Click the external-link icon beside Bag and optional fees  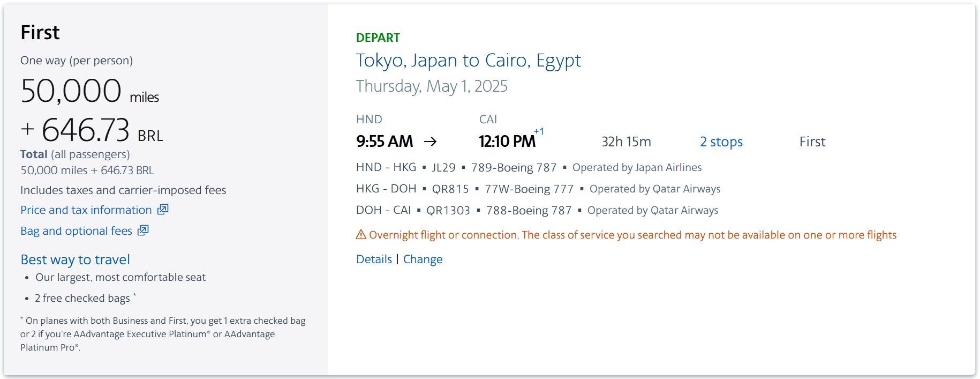[x=143, y=231]
